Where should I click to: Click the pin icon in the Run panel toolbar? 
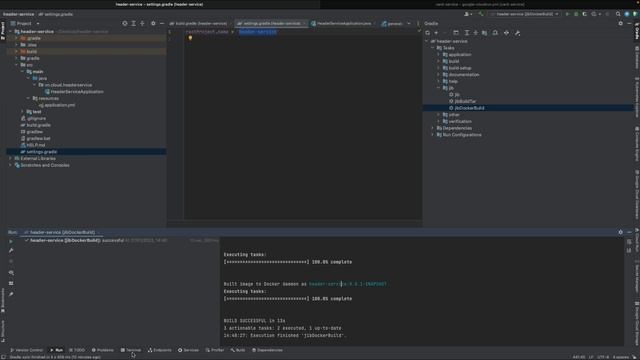[x=11, y=294]
